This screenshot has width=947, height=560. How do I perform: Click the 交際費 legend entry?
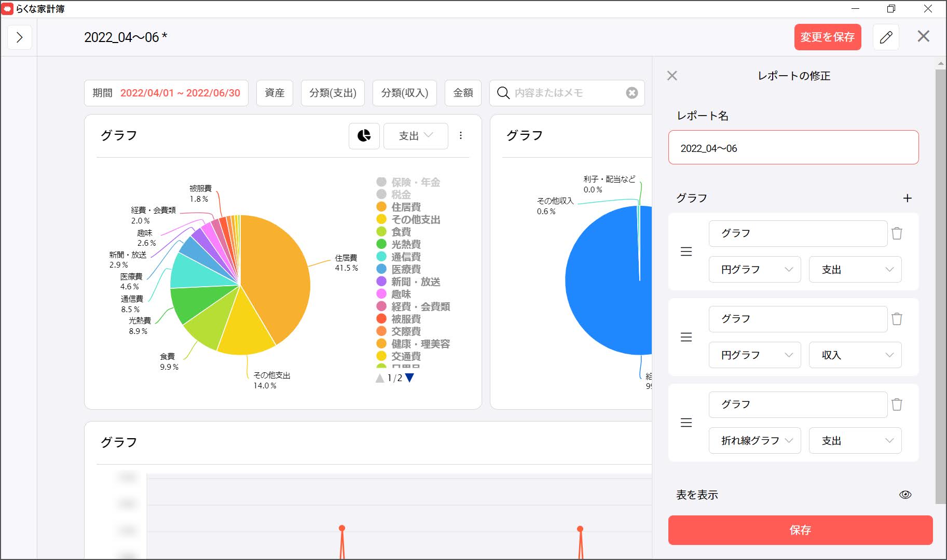[x=399, y=331]
